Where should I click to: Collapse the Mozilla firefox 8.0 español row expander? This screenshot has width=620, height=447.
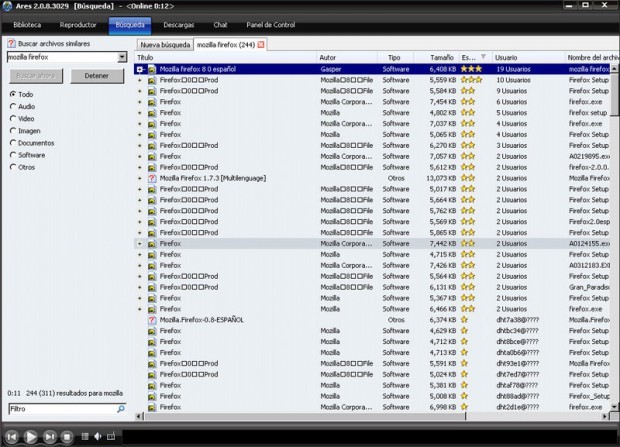[x=140, y=69]
